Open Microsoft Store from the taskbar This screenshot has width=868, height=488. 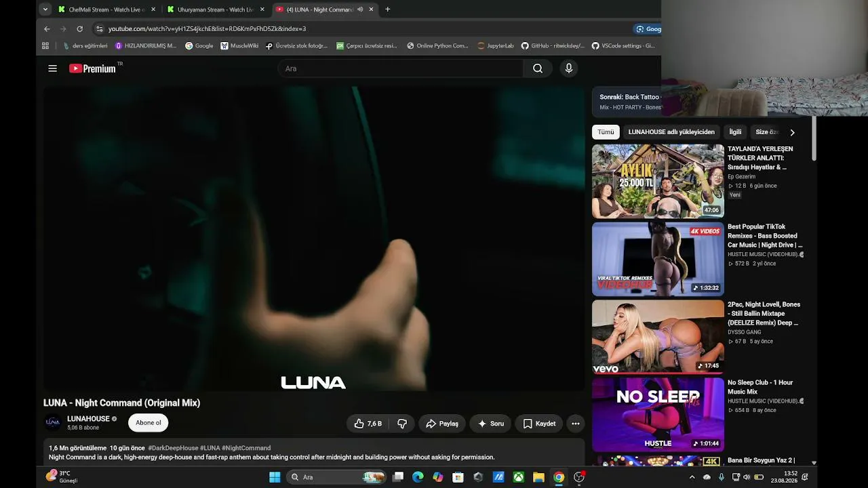pyautogui.click(x=458, y=477)
